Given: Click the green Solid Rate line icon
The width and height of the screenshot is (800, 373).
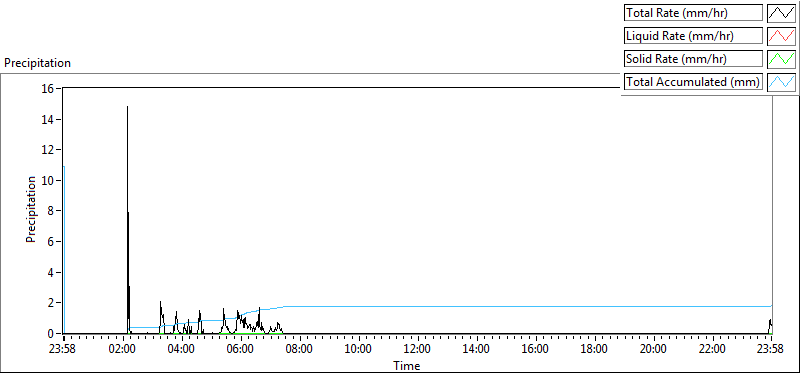Looking at the screenshot, I should coord(782,59).
